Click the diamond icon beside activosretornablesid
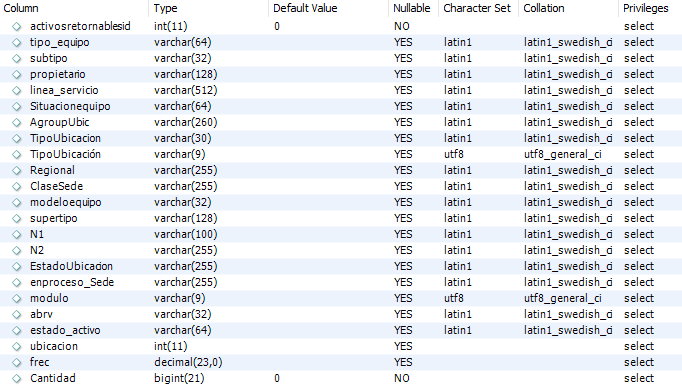This screenshot has height=388, width=682. [17, 27]
